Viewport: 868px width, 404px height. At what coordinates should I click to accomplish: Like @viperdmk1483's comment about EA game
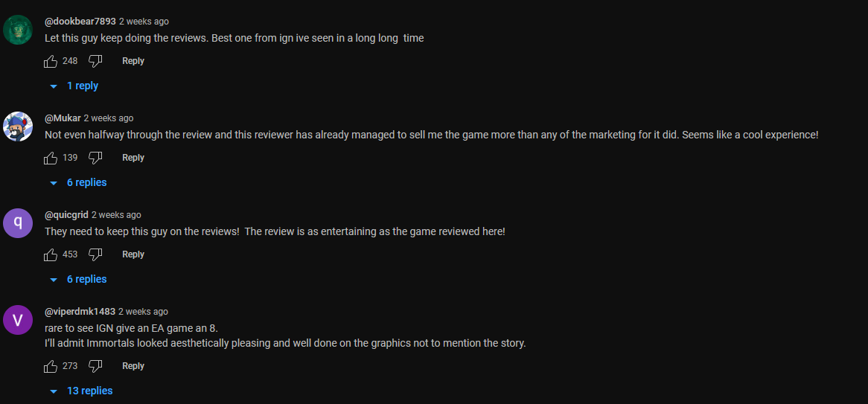pyautogui.click(x=51, y=366)
